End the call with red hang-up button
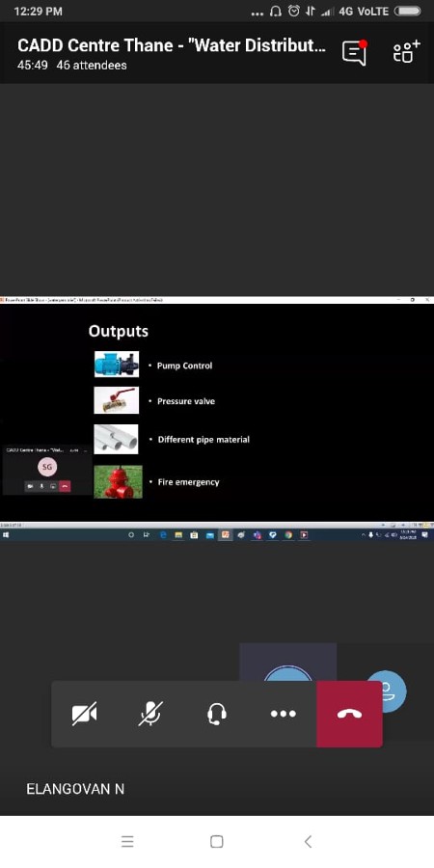Screen dimensions: 434x868 [x=349, y=714]
